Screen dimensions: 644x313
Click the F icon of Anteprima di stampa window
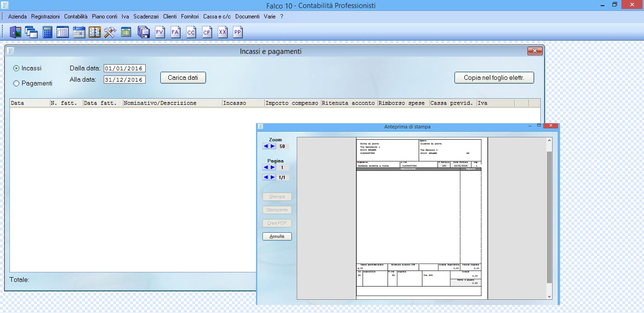pyautogui.click(x=261, y=127)
